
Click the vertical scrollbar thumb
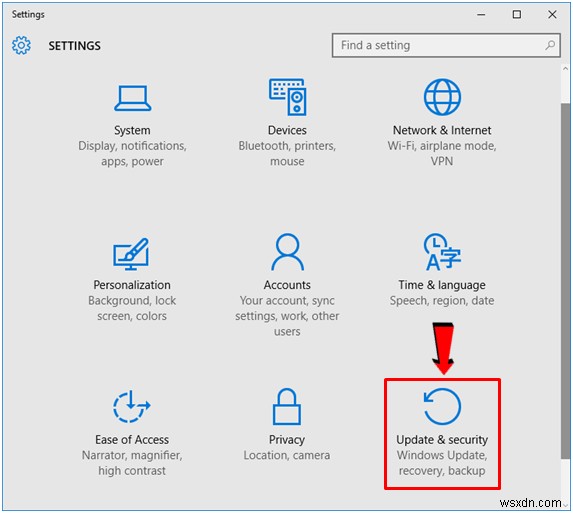coord(566,281)
